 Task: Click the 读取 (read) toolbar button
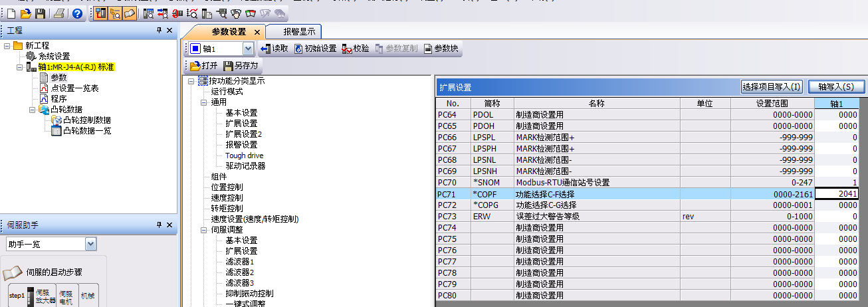[274, 49]
